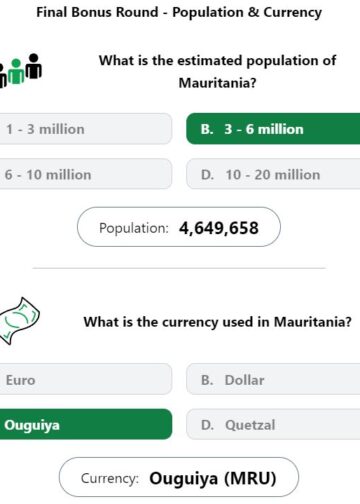Screen dimensions: 360x504
Task: Click the Ouguiya (MRU) bold text
Action: pos(213,478)
